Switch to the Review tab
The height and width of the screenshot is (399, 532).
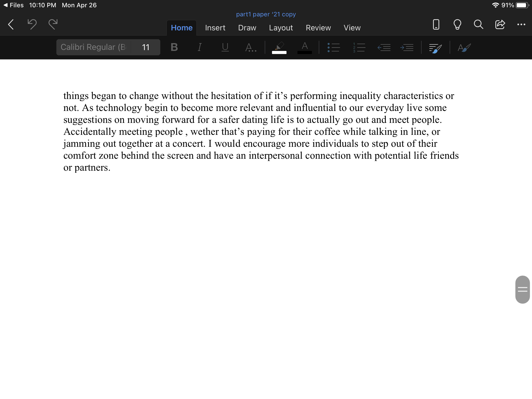(318, 28)
